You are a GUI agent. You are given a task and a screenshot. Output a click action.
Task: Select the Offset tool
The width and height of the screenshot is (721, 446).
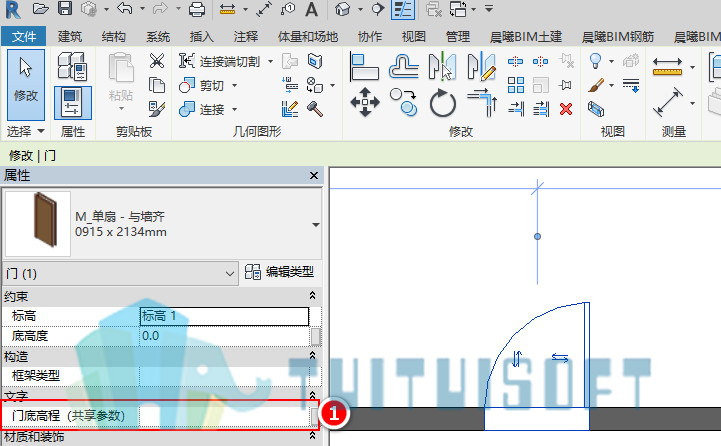404,67
